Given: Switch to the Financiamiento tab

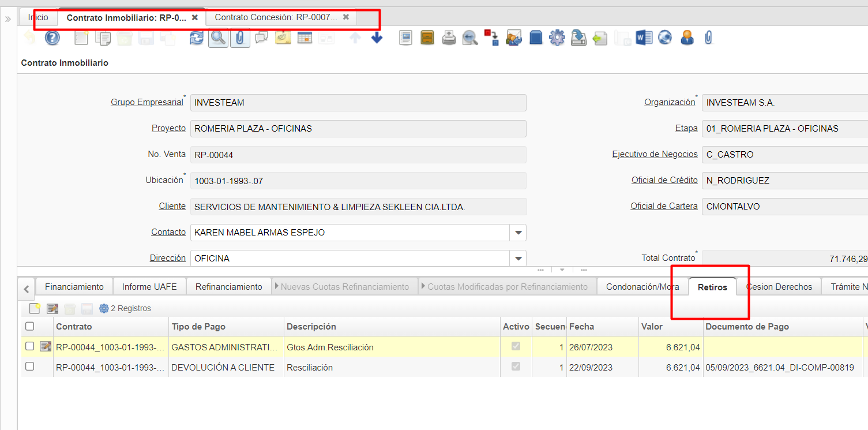Looking at the screenshot, I should [74, 287].
